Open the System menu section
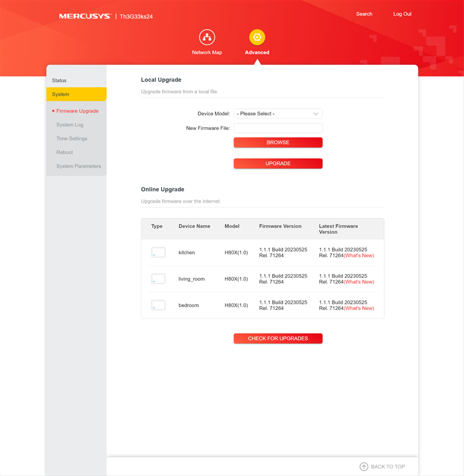The height and width of the screenshot is (476, 464). pyautogui.click(x=76, y=94)
